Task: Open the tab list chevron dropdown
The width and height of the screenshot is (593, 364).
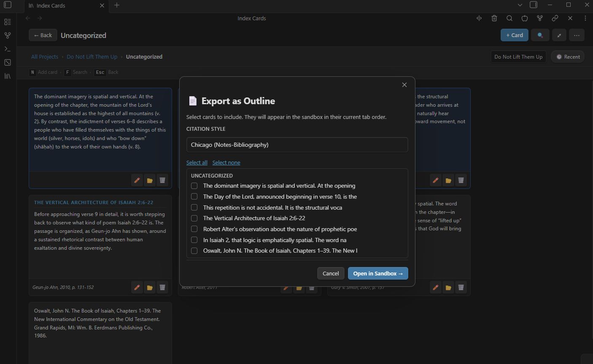Action: (520, 5)
